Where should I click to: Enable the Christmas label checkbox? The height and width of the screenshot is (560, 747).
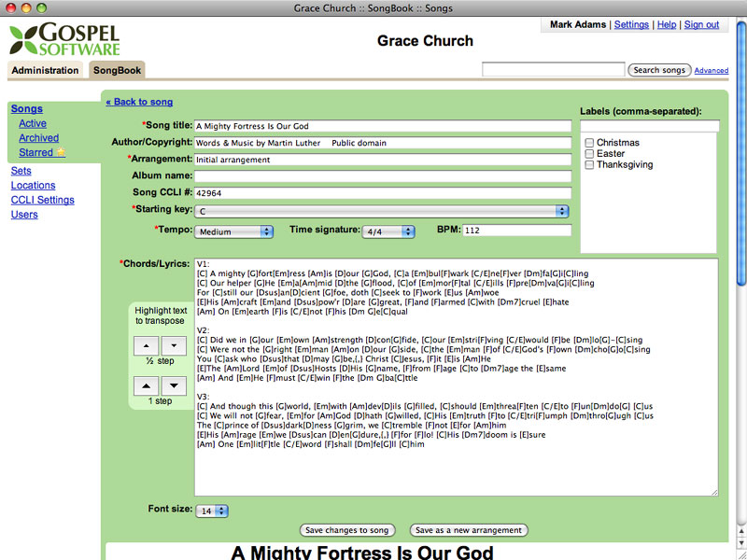(x=589, y=143)
